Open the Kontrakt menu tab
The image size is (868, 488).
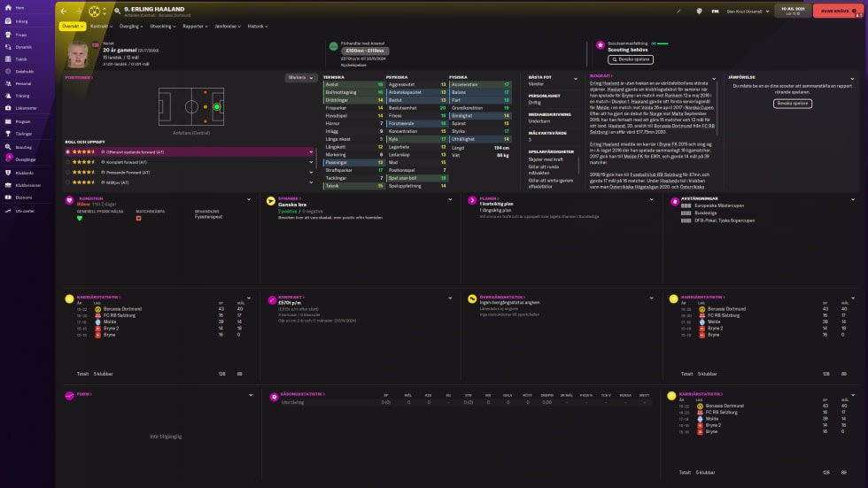tap(101, 26)
